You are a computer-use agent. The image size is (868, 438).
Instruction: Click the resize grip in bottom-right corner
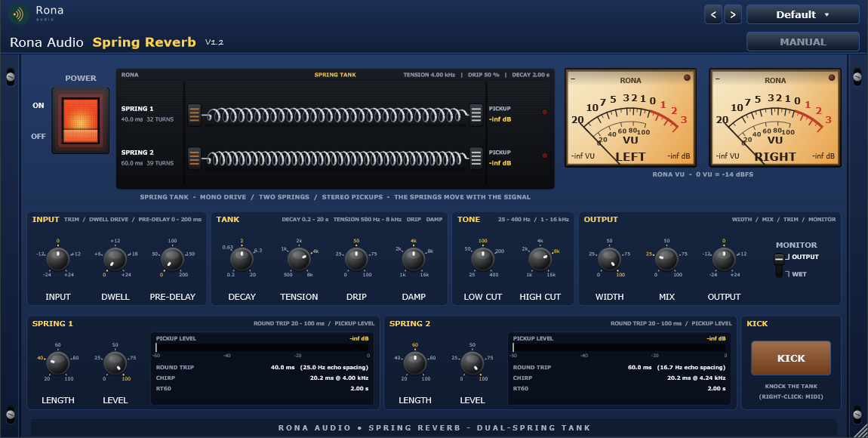click(860, 431)
